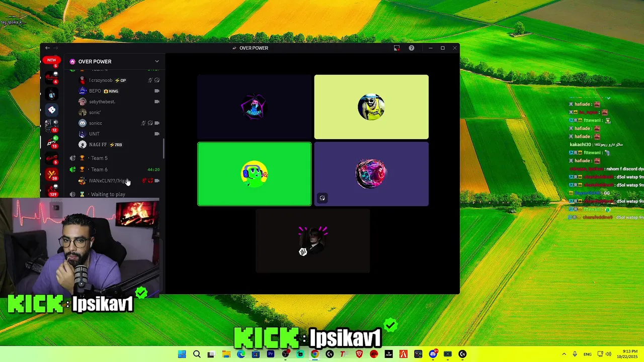Open taskbar Search
This screenshot has width=644, height=362.
(197, 354)
